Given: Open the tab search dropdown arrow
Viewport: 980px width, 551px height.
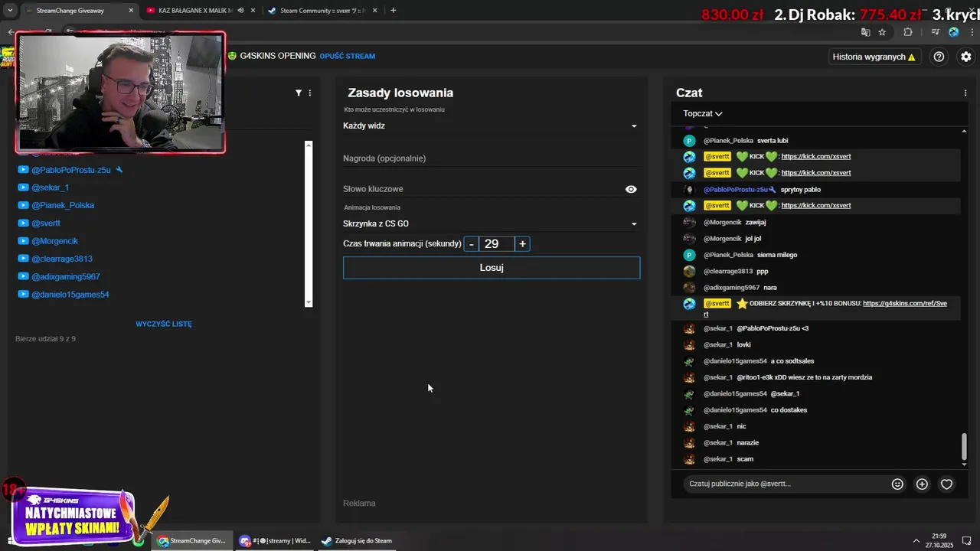Looking at the screenshot, I should [x=9, y=11].
